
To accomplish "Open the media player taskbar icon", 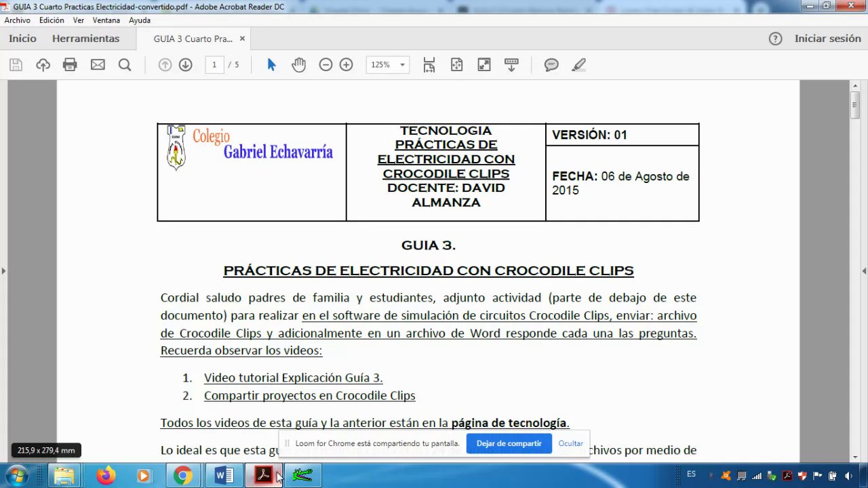I will [144, 476].
